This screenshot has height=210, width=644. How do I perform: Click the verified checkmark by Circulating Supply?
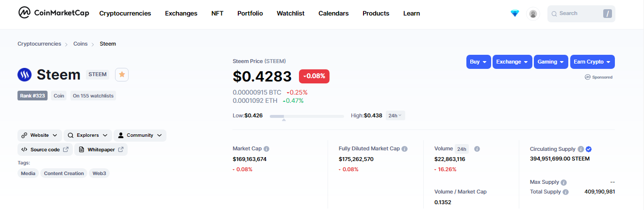click(x=589, y=149)
